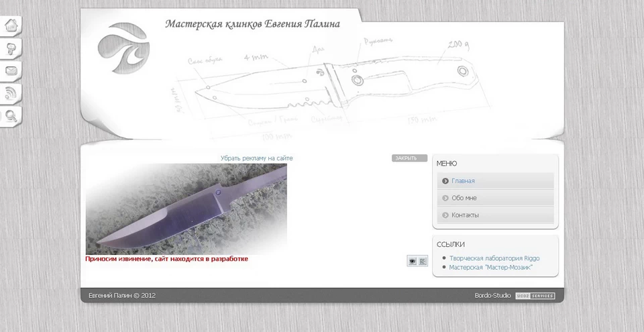Click the eye icon below the ad
This screenshot has height=332, width=644.
coord(412,261)
